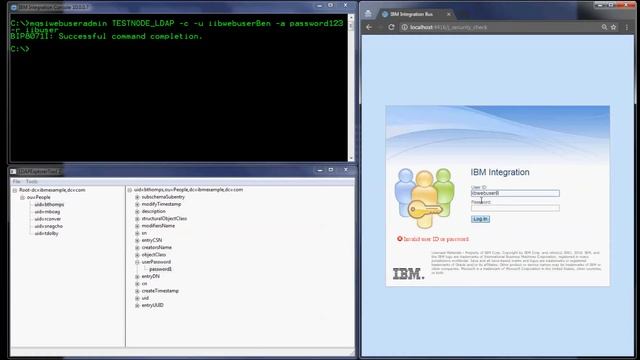This screenshot has height=360, width=640.
Task: Click the users and key login graphic
Action: click(424, 199)
